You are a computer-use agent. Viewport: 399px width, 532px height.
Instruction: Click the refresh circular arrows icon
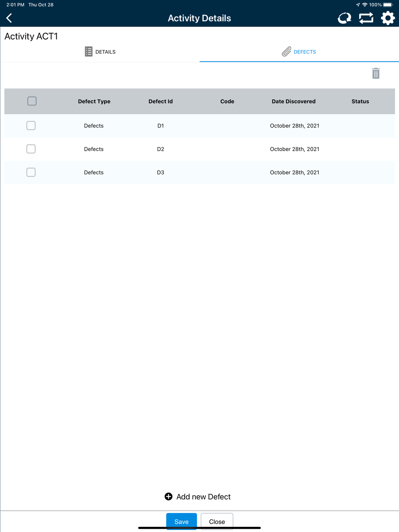point(344,18)
